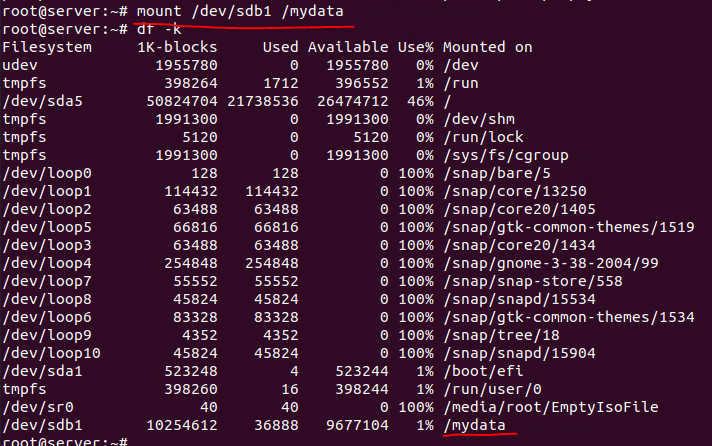Click the '523244' available value
Image resolution: width=712 pixels, height=446 pixels.
coord(361,371)
